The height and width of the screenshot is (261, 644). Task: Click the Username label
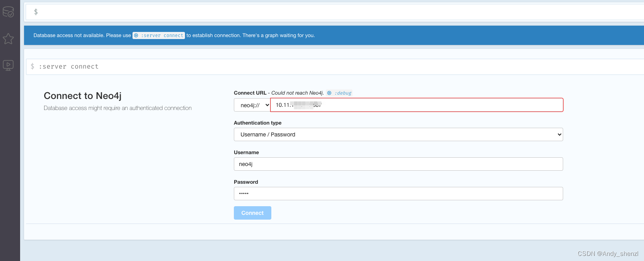[x=246, y=153]
